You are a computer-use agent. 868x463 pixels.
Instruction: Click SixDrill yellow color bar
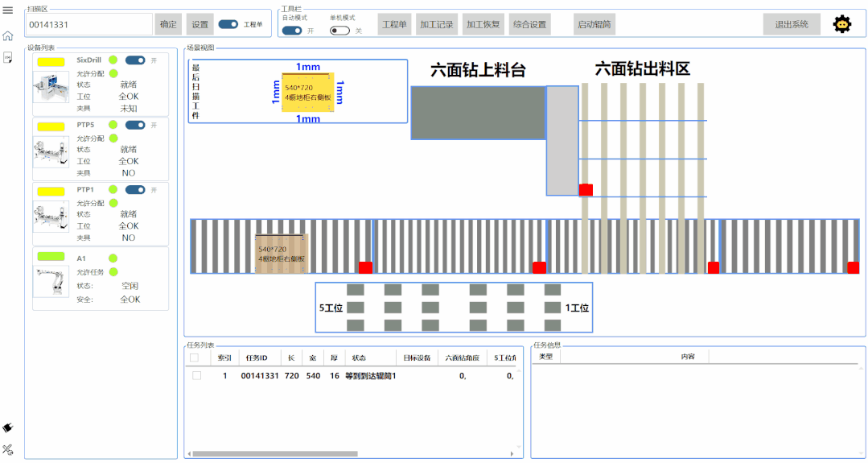coord(51,62)
